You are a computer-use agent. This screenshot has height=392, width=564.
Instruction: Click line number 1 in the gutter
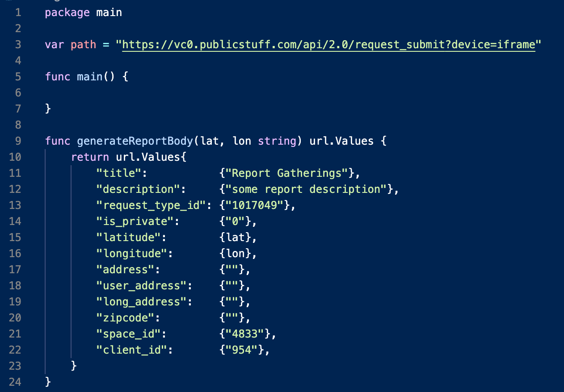pos(18,13)
